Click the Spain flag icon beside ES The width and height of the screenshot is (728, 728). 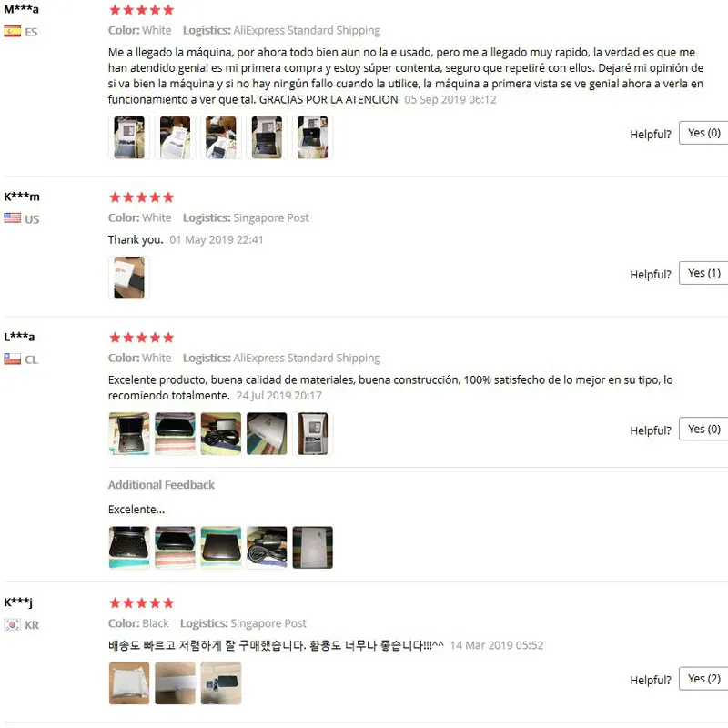13,32
